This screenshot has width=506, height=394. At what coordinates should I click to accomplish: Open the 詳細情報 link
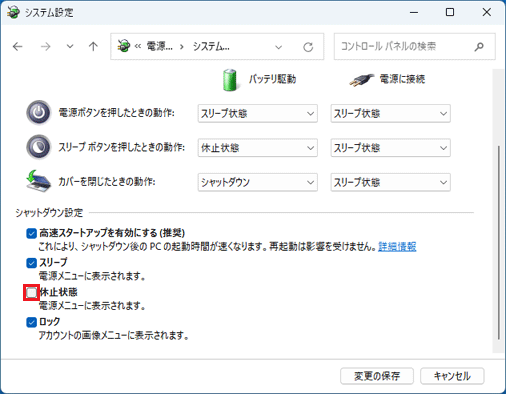click(x=397, y=247)
